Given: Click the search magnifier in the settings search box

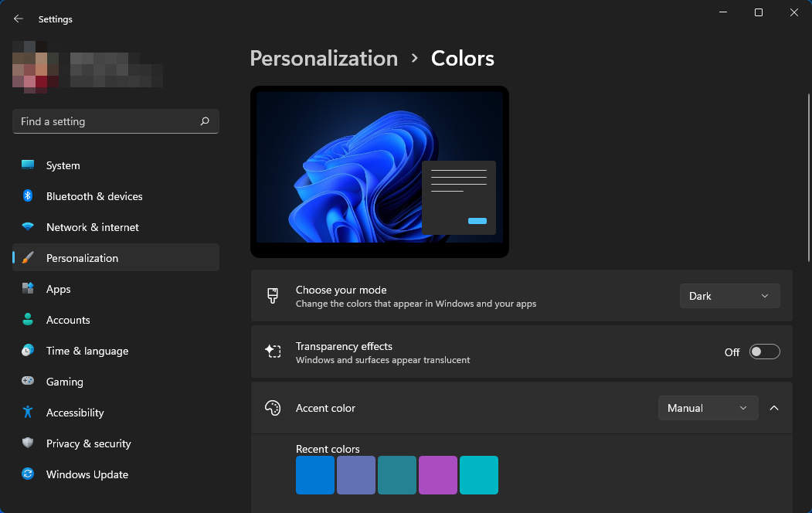Looking at the screenshot, I should point(205,121).
